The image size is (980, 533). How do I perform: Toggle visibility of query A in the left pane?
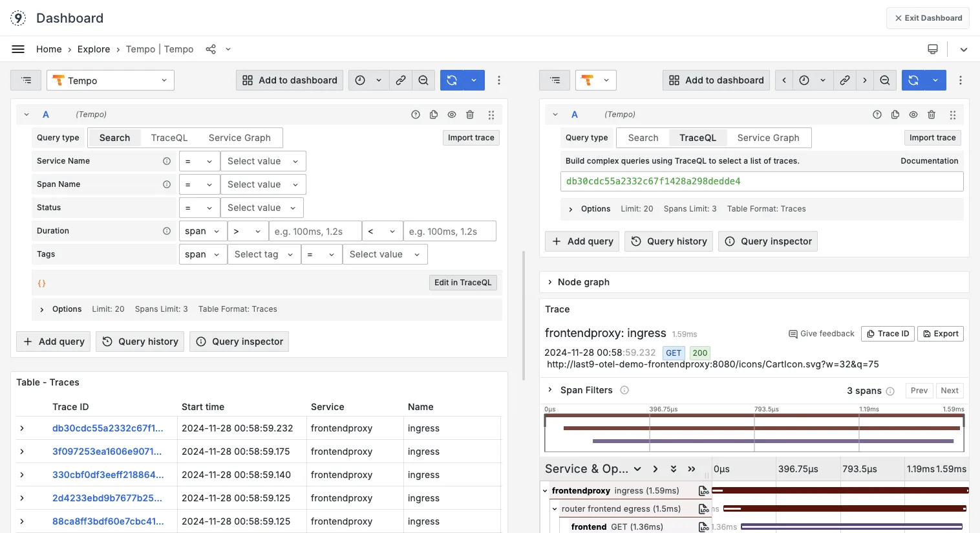[452, 114]
